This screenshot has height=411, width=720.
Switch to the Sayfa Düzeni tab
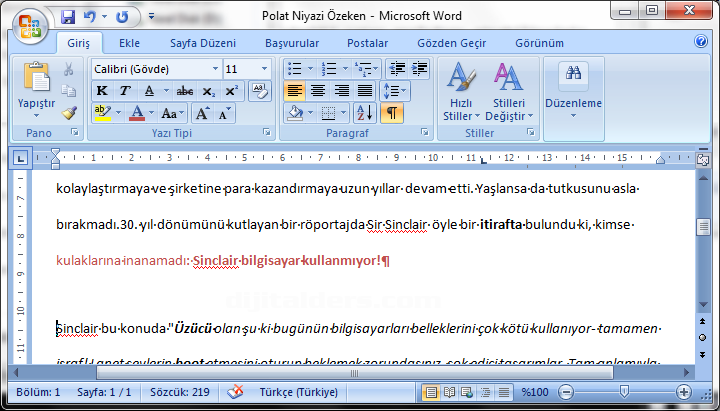pyautogui.click(x=203, y=43)
